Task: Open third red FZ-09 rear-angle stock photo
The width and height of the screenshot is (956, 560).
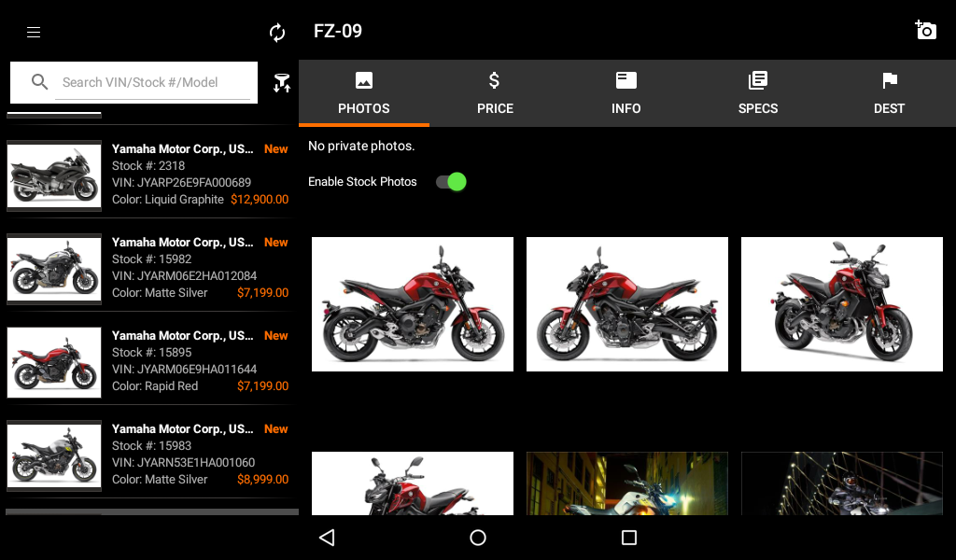Action: tap(842, 304)
